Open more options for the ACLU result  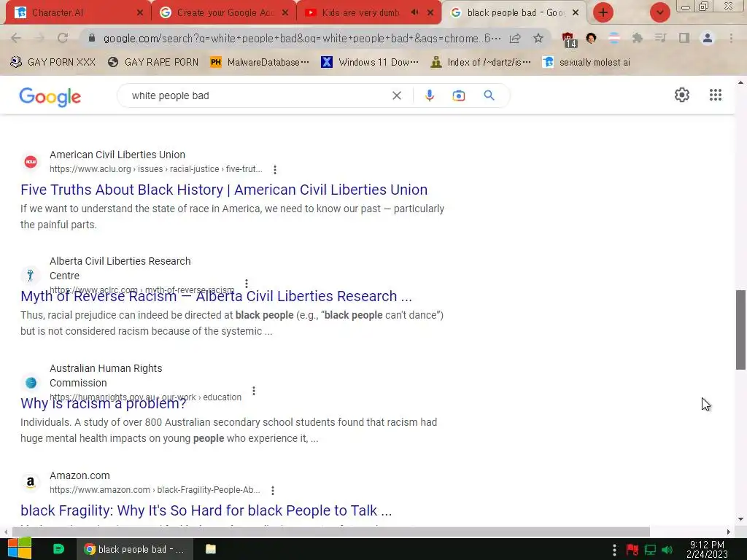tap(275, 169)
